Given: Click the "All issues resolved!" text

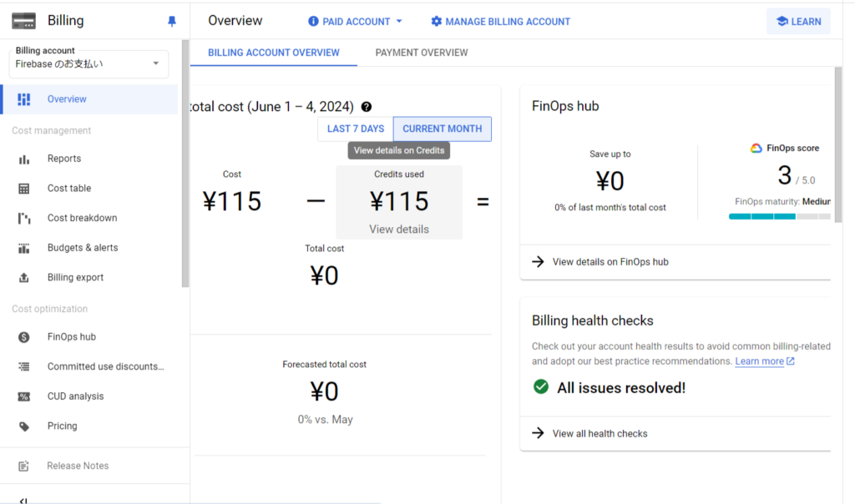Looking at the screenshot, I should (x=621, y=388).
